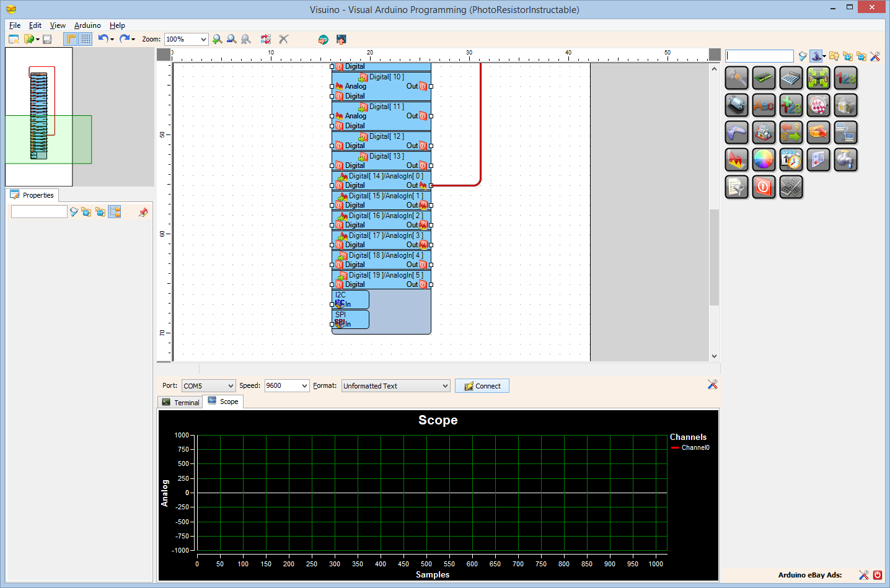Open the Arduino menu
890x588 pixels.
click(x=87, y=25)
